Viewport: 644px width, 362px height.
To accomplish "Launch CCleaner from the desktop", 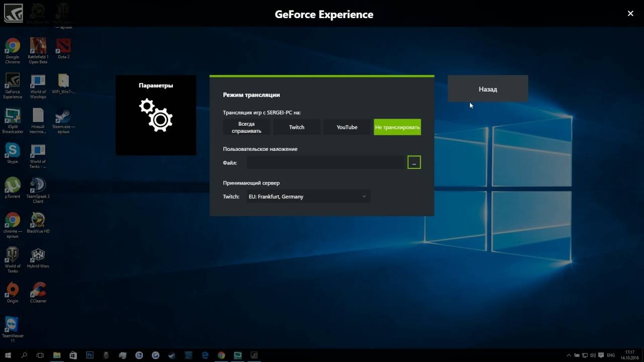I will click(38, 293).
